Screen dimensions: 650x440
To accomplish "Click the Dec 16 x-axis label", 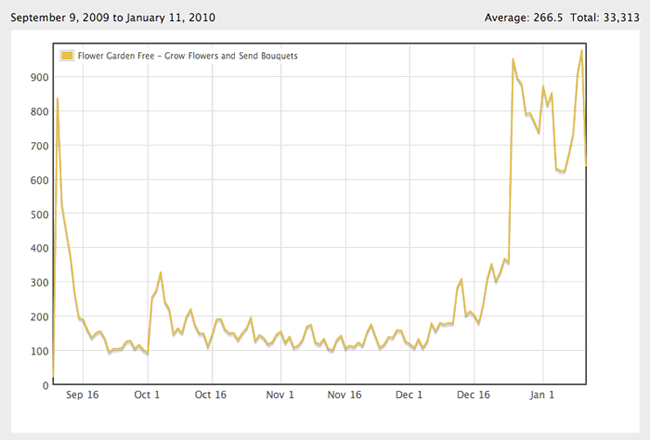I will [473, 395].
